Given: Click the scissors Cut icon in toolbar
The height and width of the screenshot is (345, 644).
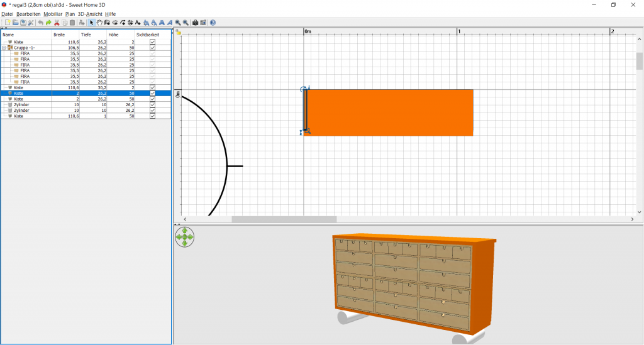Looking at the screenshot, I should click(x=57, y=23).
